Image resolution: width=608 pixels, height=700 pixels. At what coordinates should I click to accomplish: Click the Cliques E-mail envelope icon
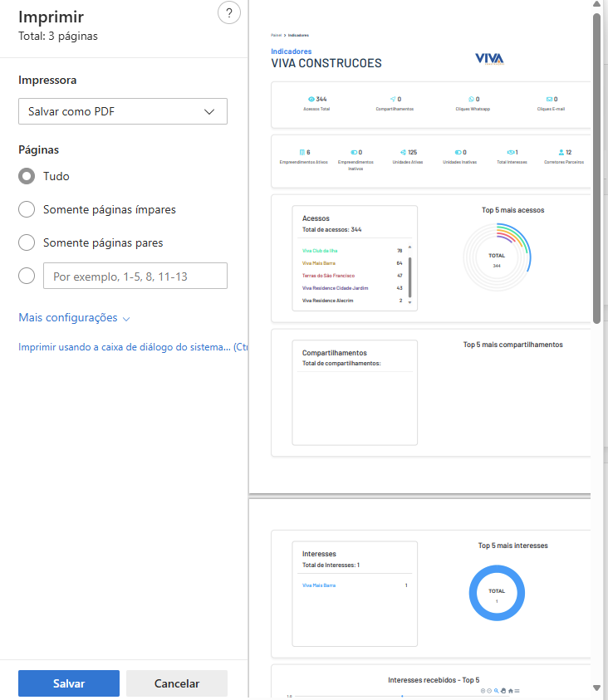[x=549, y=99]
